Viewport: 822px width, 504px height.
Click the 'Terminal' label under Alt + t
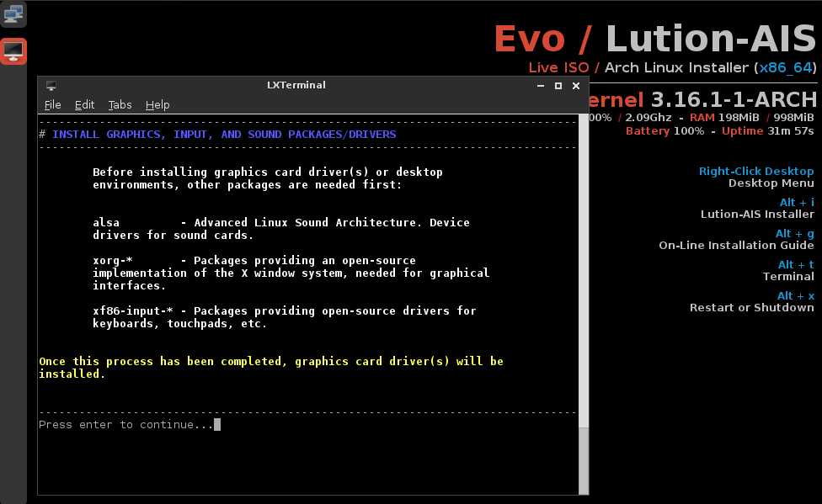click(788, 277)
